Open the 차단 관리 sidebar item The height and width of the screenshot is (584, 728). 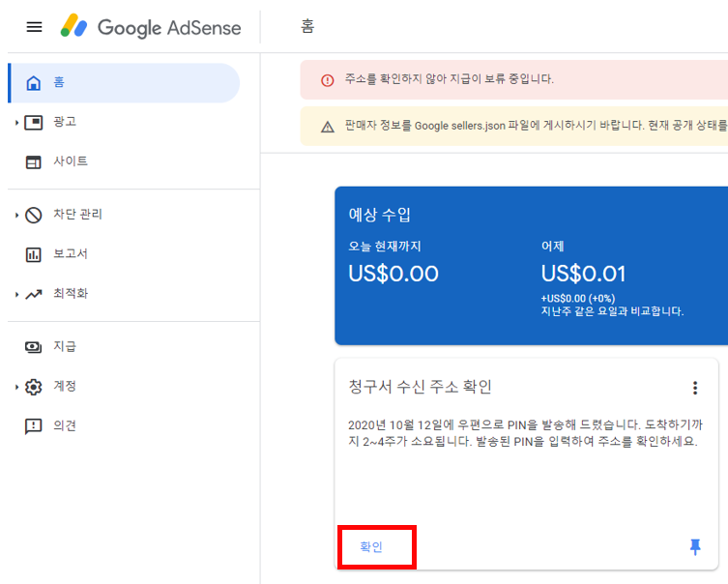click(x=125, y=215)
